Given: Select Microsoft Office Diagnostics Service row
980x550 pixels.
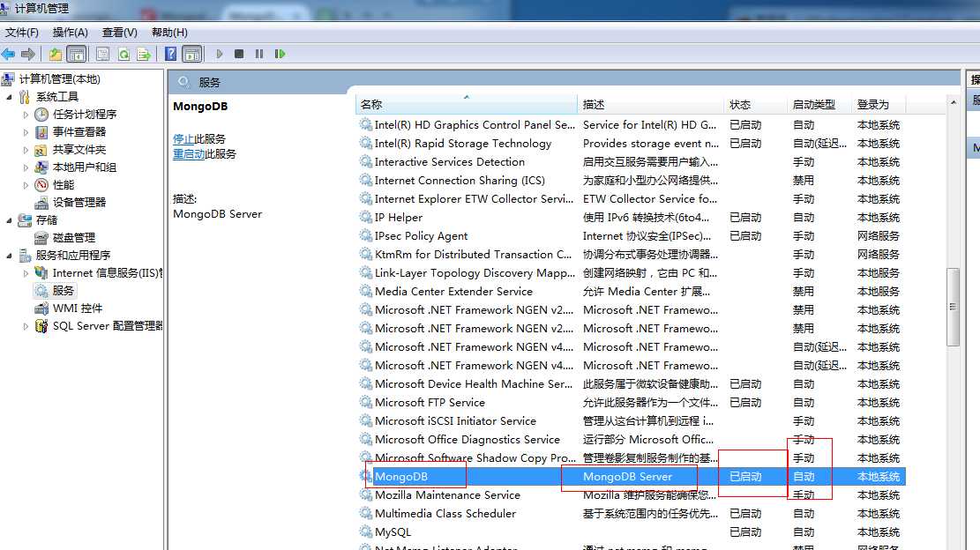Looking at the screenshot, I should tap(632, 440).
